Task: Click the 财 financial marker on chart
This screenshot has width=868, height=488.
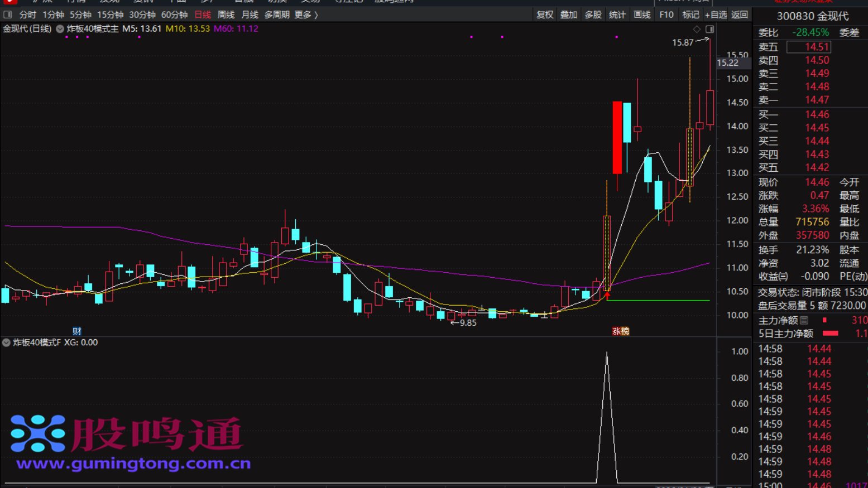Action: pyautogui.click(x=77, y=331)
